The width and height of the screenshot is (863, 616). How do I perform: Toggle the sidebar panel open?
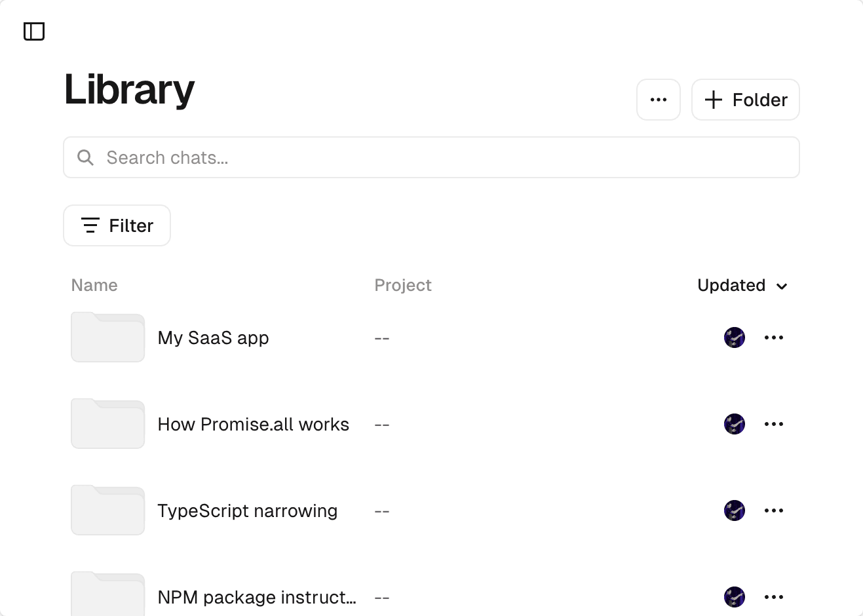click(x=35, y=31)
